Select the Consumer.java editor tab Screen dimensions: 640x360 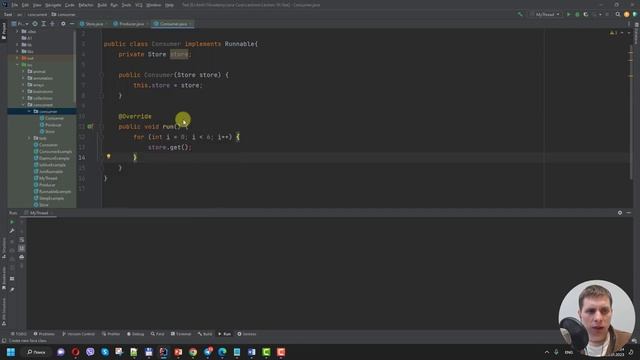click(172, 24)
